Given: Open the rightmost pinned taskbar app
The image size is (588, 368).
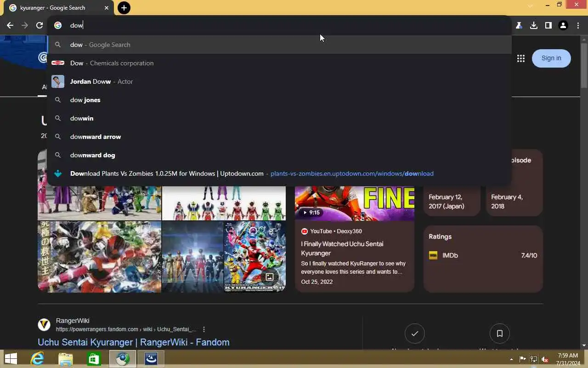Looking at the screenshot, I should 151,359.
